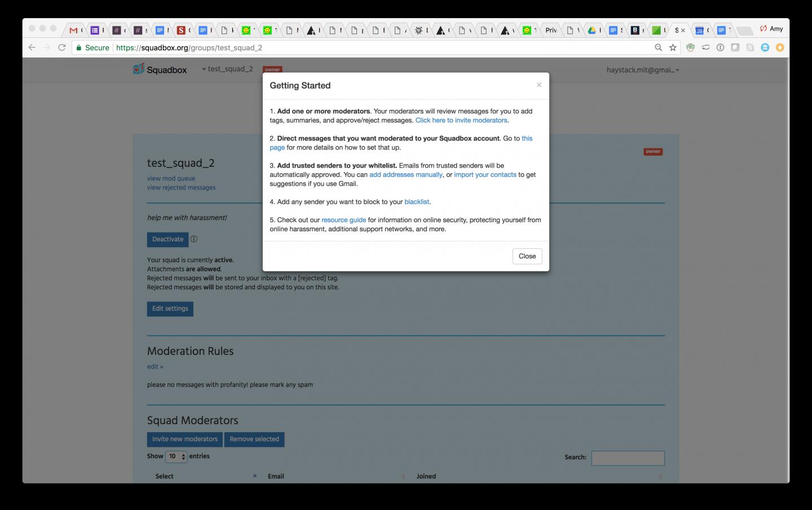The height and width of the screenshot is (510, 812).
Task: Click the Squadbox logo icon
Action: coord(139,69)
